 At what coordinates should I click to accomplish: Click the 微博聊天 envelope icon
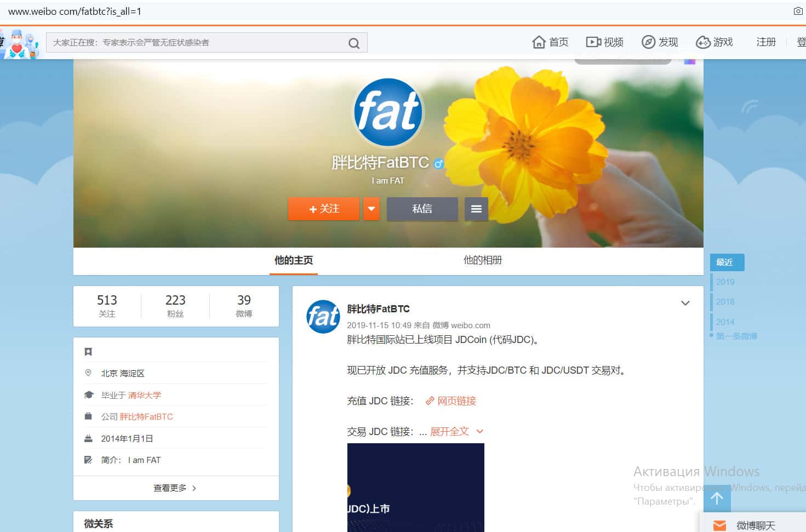pyautogui.click(x=719, y=525)
